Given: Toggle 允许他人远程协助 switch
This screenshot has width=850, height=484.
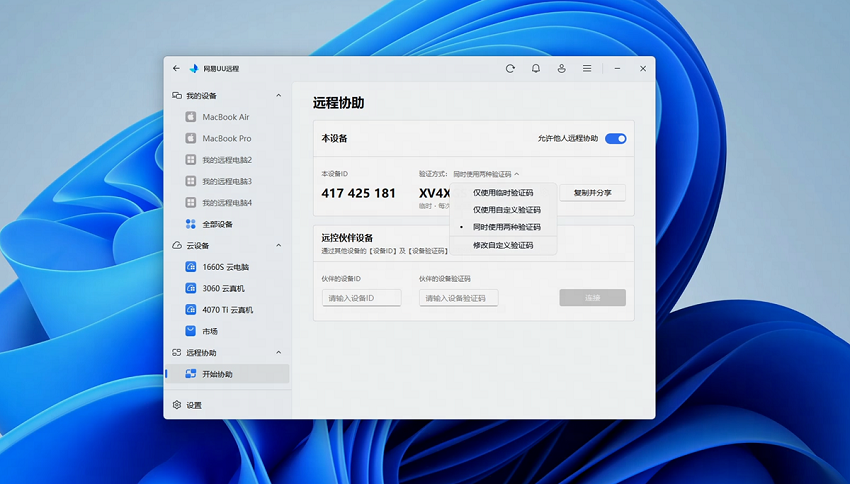Looking at the screenshot, I should pos(616,138).
